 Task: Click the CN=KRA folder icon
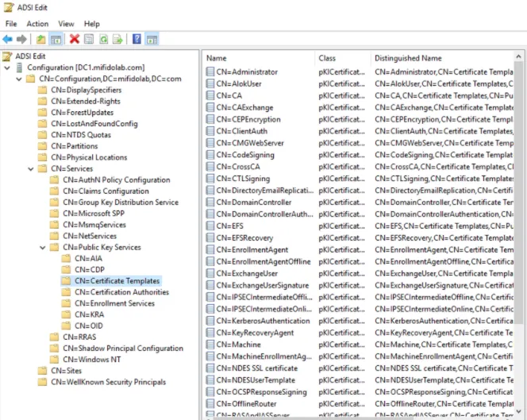click(66, 314)
